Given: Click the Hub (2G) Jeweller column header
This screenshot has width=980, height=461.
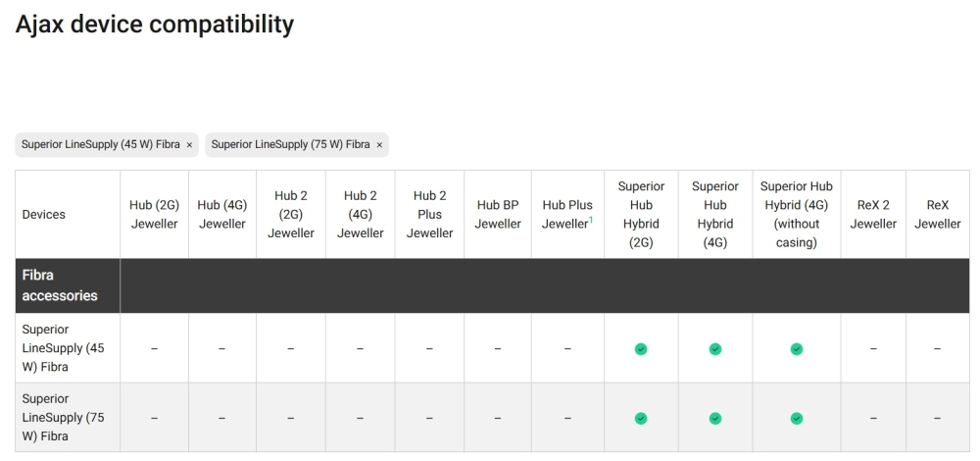Looking at the screenshot, I should (x=154, y=214).
